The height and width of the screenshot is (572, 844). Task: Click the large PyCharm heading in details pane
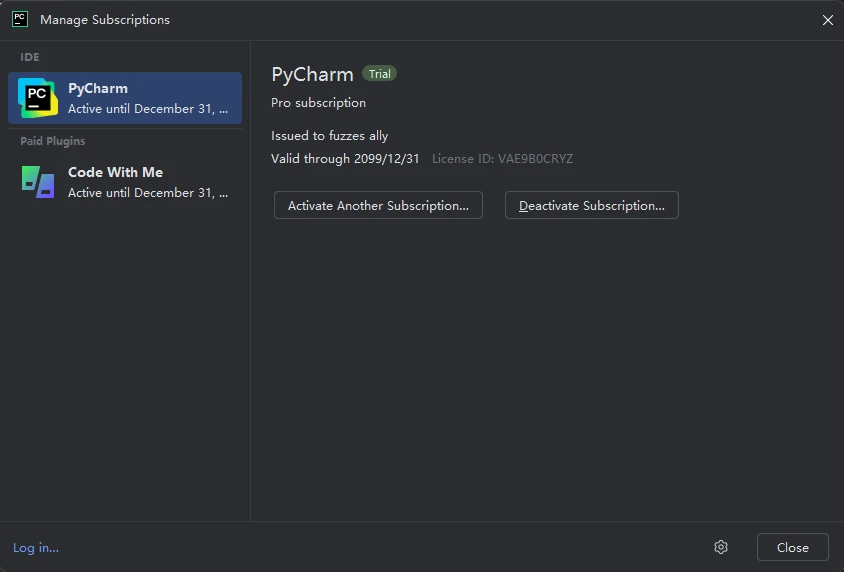pyautogui.click(x=312, y=75)
